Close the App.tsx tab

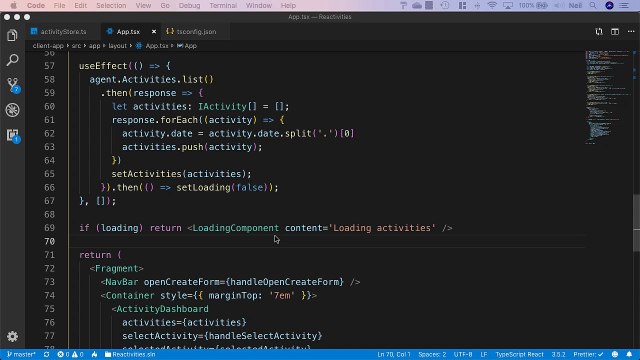(154, 31)
